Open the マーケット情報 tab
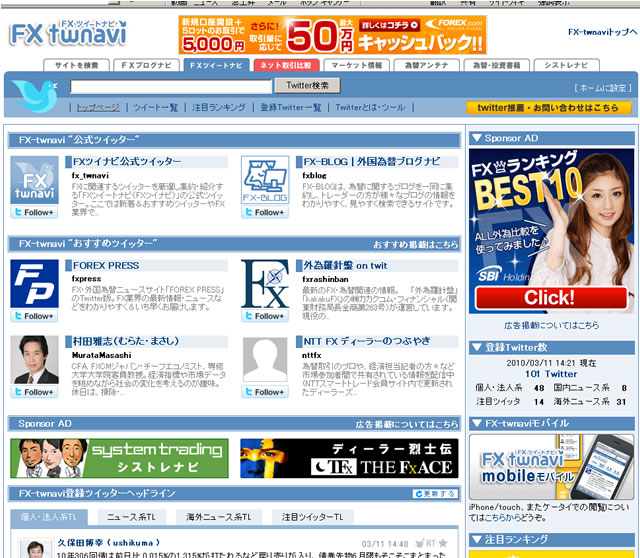This screenshot has height=558, width=640. pyautogui.click(x=357, y=65)
